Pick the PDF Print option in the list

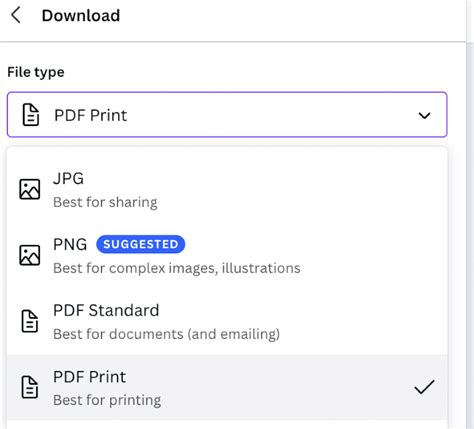227,387
